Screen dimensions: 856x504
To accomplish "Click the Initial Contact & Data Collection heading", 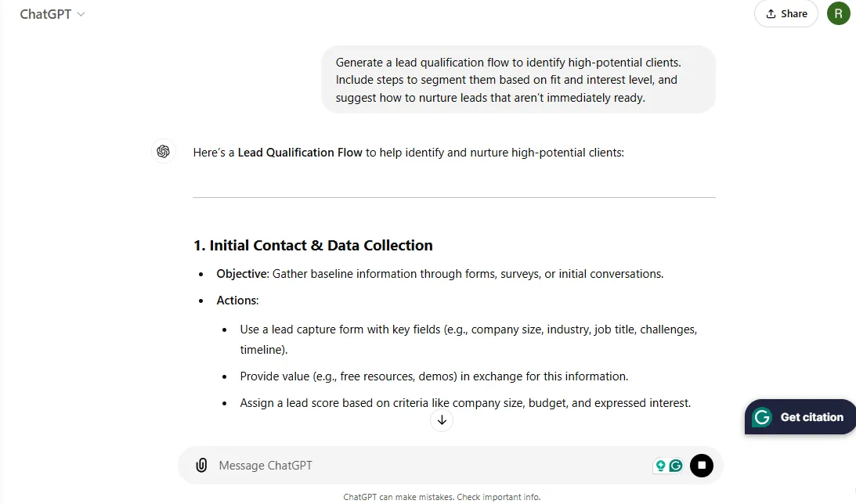I will tap(312, 246).
